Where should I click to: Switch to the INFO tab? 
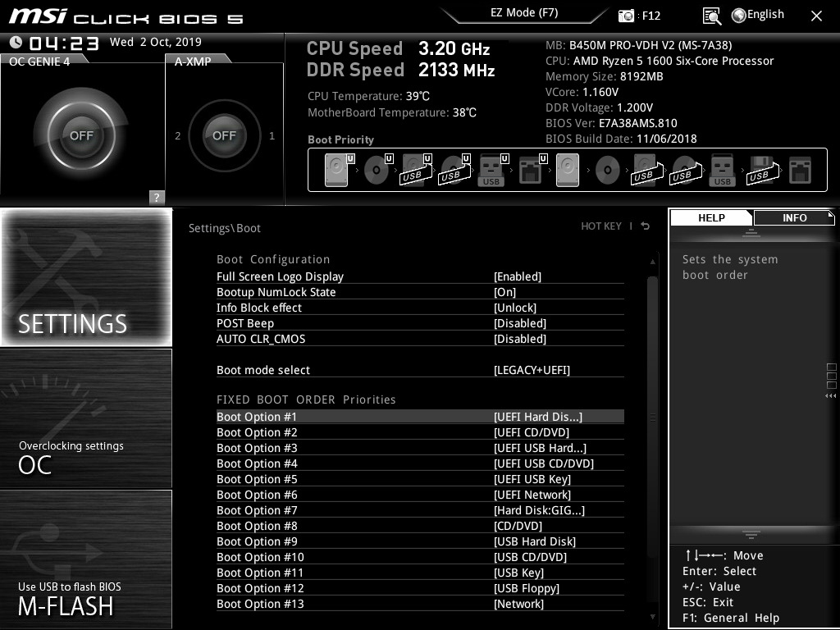click(794, 217)
